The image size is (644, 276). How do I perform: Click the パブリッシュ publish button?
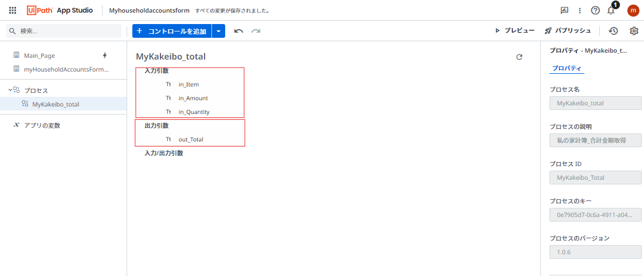click(x=568, y=30)
